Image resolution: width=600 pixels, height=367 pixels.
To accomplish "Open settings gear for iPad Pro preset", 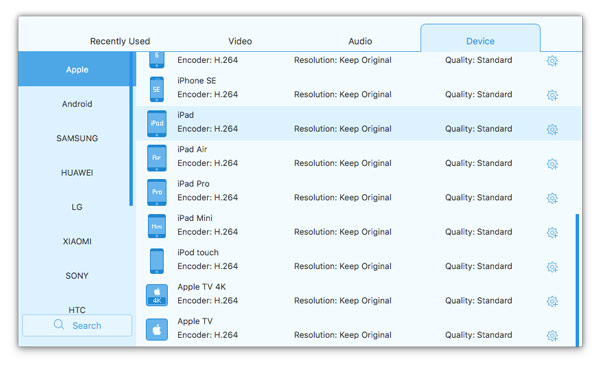I will pyautogui.click(x=552, y=198).
